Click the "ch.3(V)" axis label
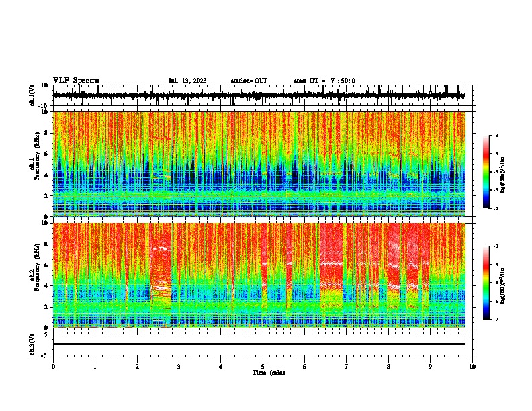Viewport: 532px width, 411px height. point(32,345)
